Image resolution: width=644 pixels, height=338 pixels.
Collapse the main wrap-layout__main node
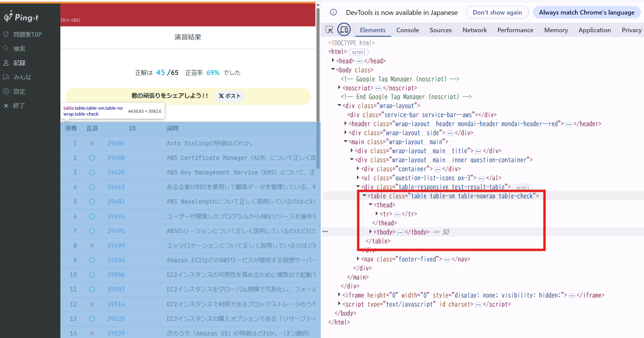coord(346,142)
